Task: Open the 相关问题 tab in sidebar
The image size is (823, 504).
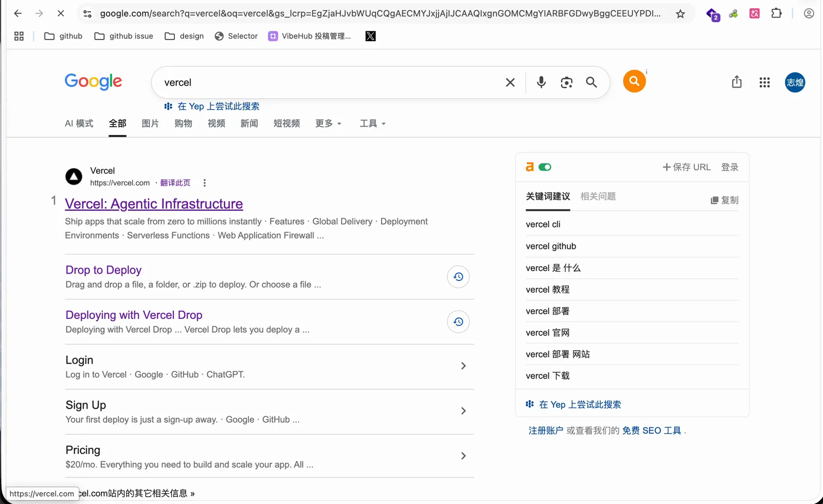Action: pyautogui.click(x=598, y=196)
